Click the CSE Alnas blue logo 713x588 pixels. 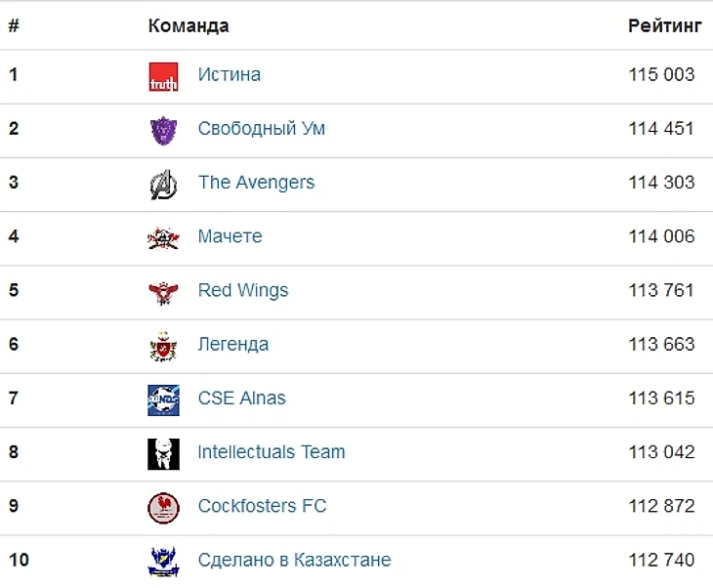point(163,399)
